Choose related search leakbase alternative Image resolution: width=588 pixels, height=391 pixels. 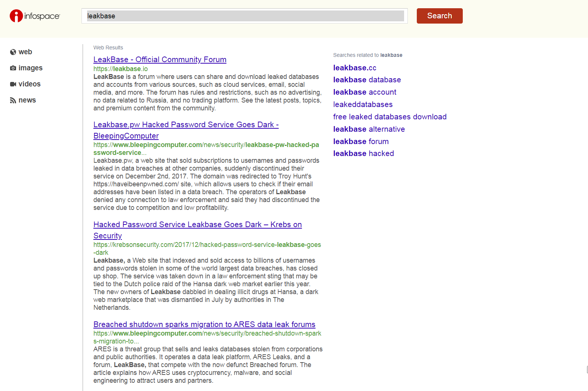[369, 129]
